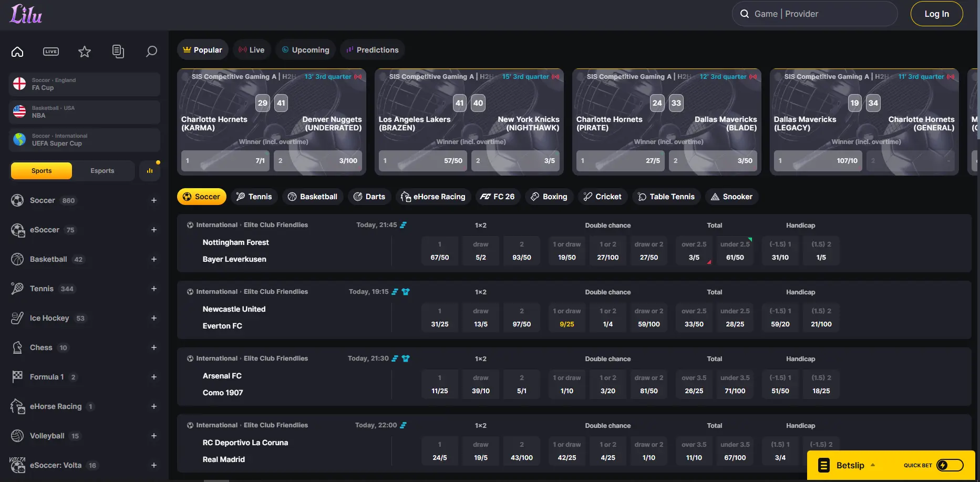
Task: Open NBA USA shortcut
Action: [x=85, y=112]
